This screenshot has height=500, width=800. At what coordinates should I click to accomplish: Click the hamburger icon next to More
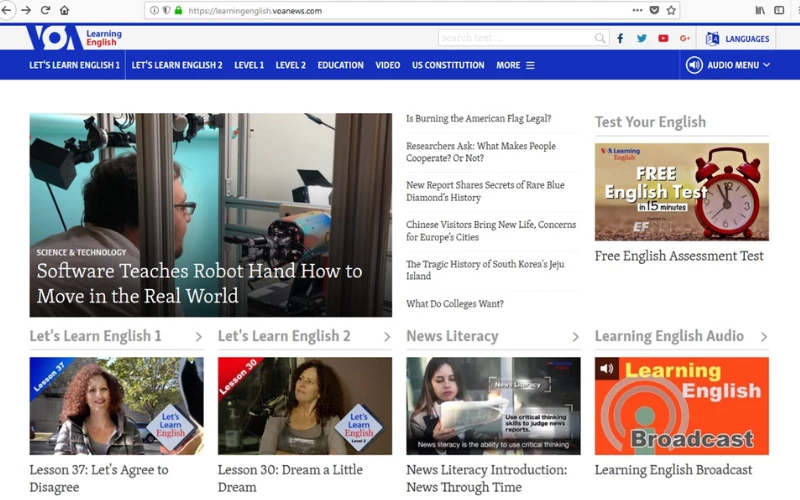coord(530,65)
